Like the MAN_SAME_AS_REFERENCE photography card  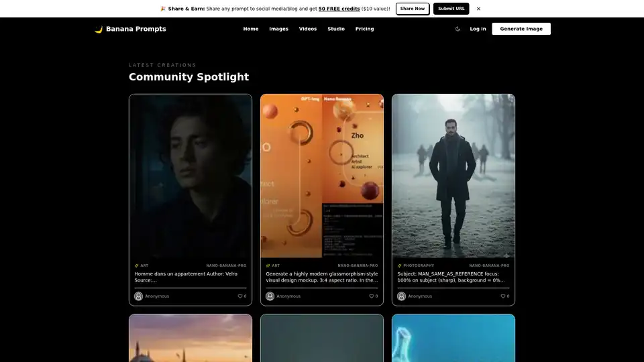click(503, 296)
